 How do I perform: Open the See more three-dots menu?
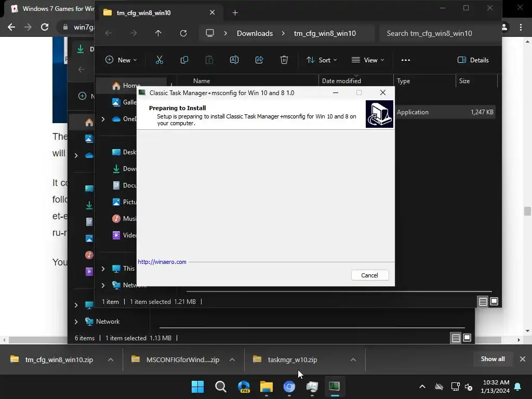[405, 60]
